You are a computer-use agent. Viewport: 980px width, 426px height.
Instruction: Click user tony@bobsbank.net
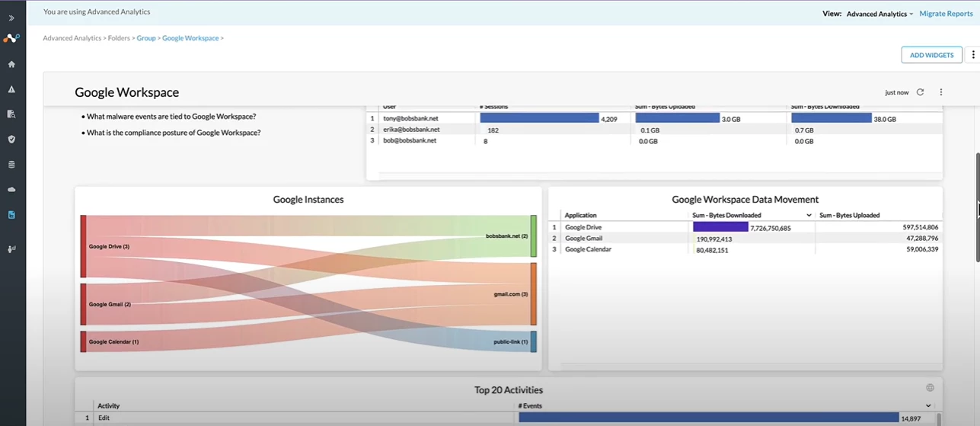(x=410, y=119)
